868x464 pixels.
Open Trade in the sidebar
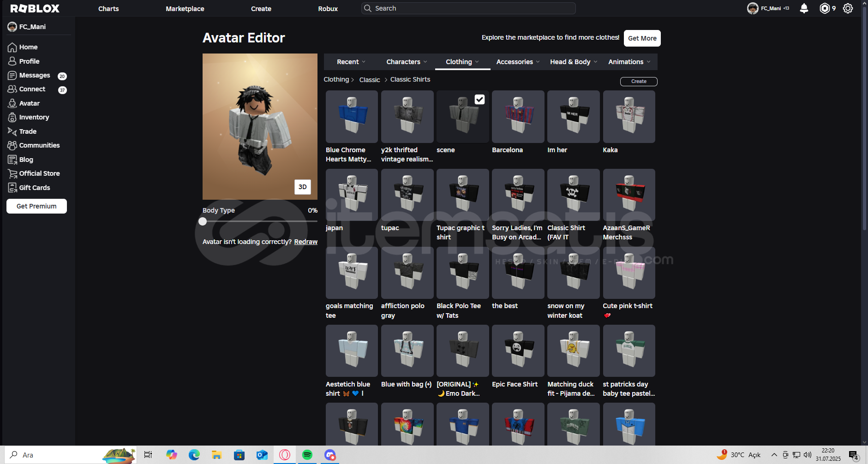(22, 131)
